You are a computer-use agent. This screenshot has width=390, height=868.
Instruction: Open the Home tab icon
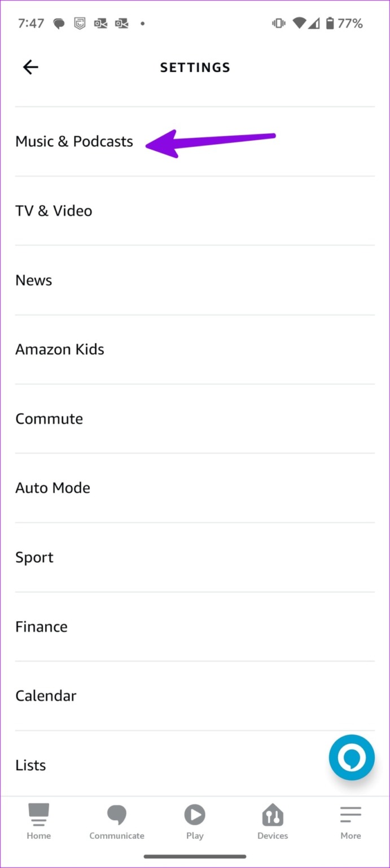click(x=38, y=819)
